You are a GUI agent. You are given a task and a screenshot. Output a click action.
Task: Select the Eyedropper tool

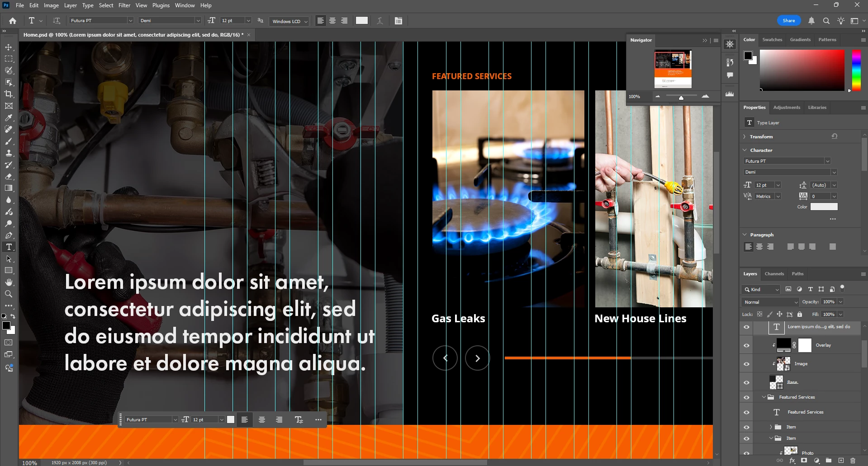pyautogui.click(x=9, y=118)
